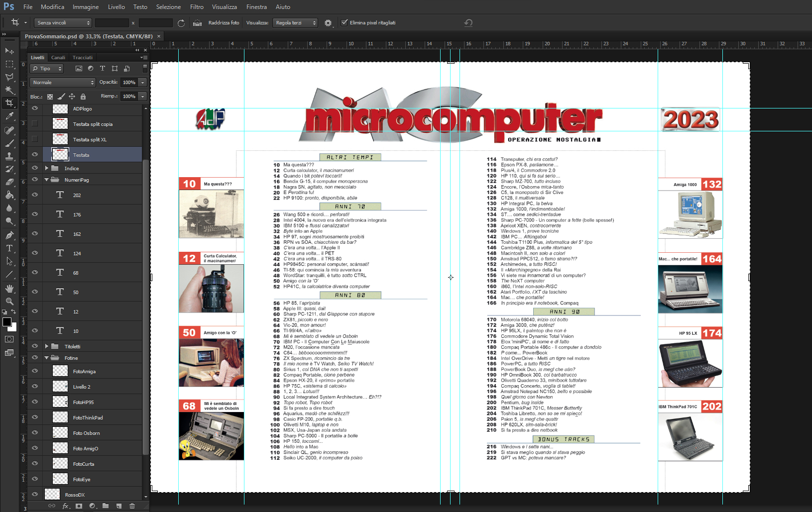Select the Dodge tool

pyautogui.click(x=9, y=221)
